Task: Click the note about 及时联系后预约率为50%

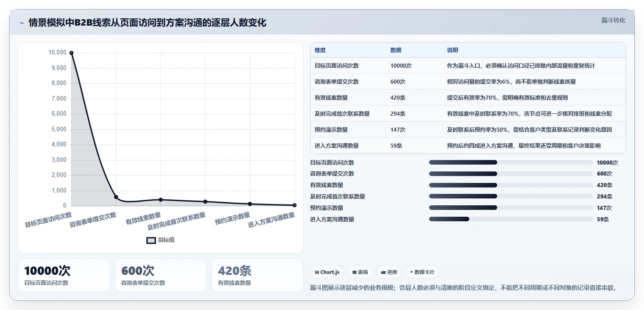Action: click(529, 130)
